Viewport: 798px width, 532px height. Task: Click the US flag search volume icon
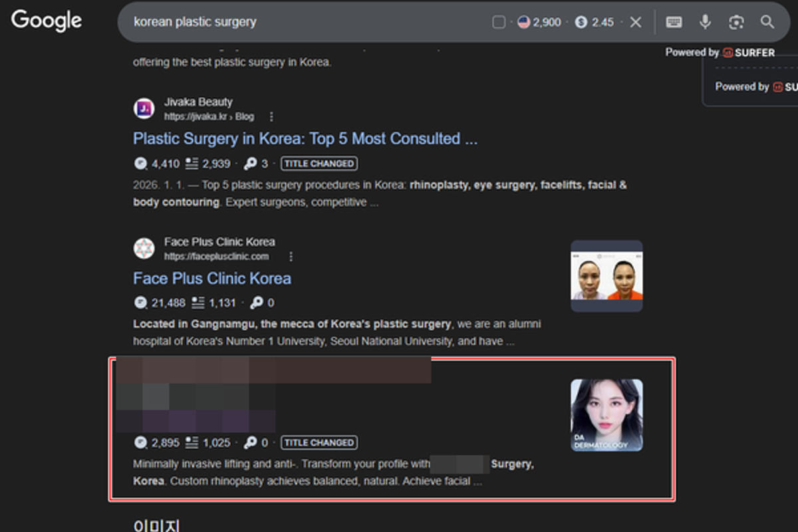click(x=523, y=23)
